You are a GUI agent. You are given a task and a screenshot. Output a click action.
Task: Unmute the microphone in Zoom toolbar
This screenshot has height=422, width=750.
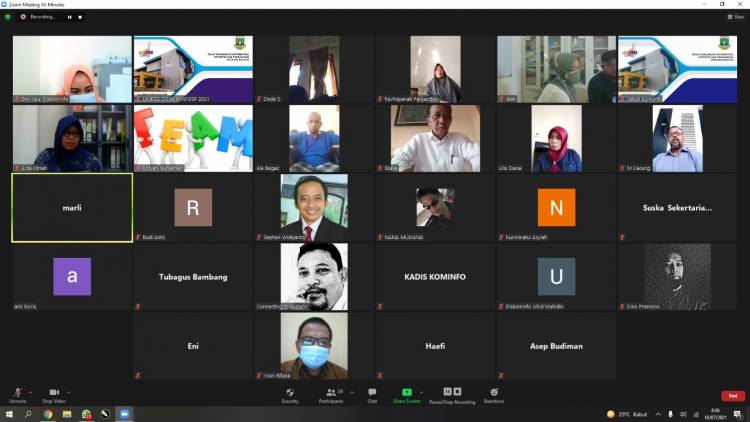[x=18, y=395]
